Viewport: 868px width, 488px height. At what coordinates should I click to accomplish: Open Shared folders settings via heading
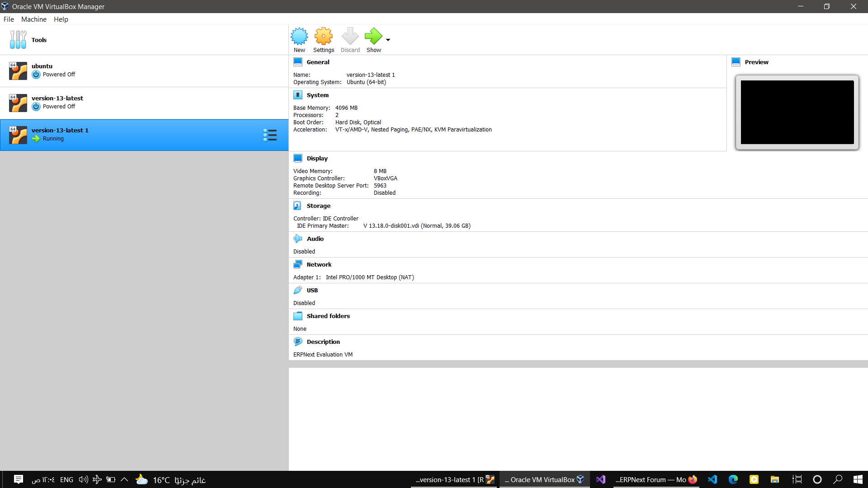click(x=328, y=316)
